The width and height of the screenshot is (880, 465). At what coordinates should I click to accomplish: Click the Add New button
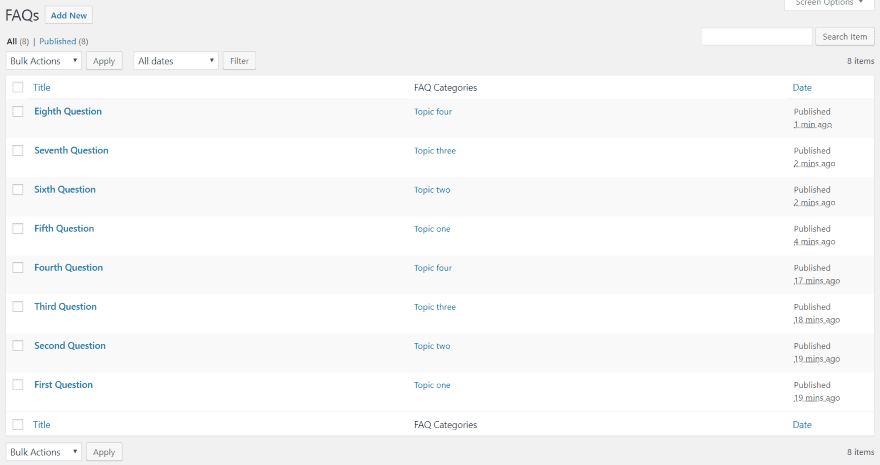pyautogui.click(x=68, y=15)
